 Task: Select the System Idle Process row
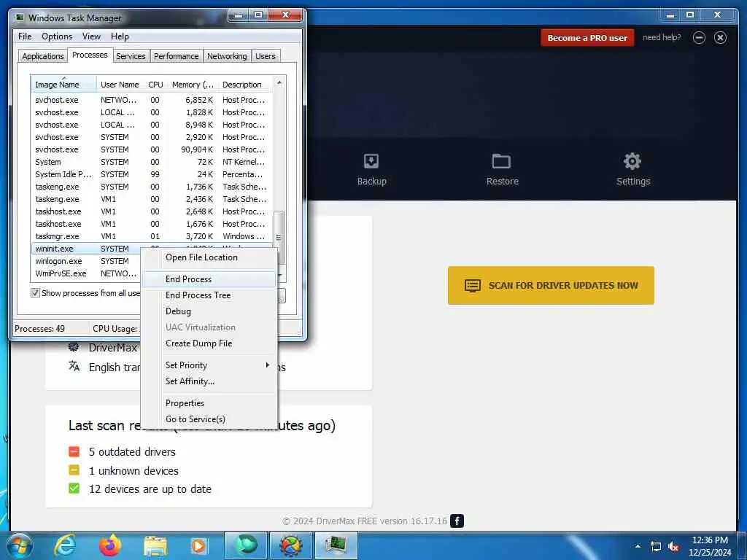click(x=152, y=174)
